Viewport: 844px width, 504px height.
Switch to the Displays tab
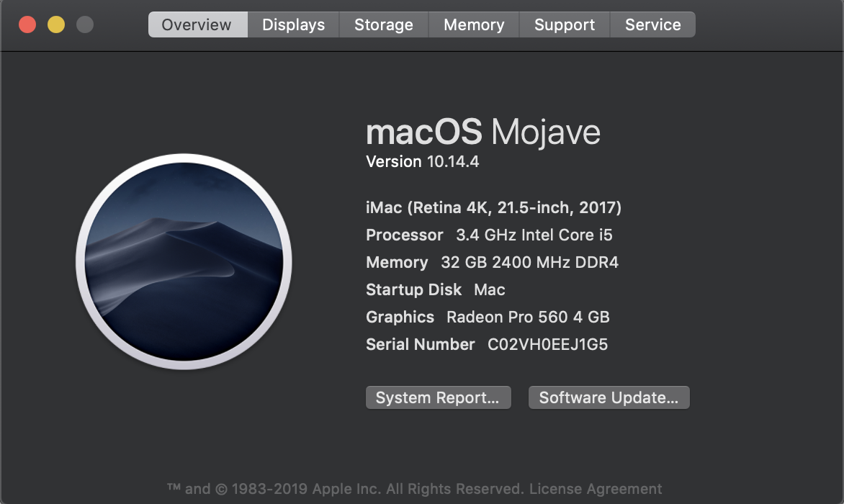293,25
